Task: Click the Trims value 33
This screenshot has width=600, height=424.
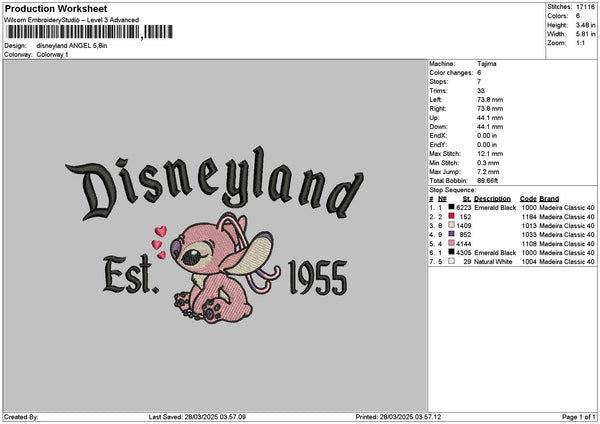Action: (481, 91)
